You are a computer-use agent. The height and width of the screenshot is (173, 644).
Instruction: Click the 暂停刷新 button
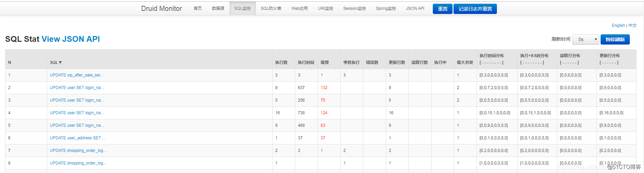point(615,39)
